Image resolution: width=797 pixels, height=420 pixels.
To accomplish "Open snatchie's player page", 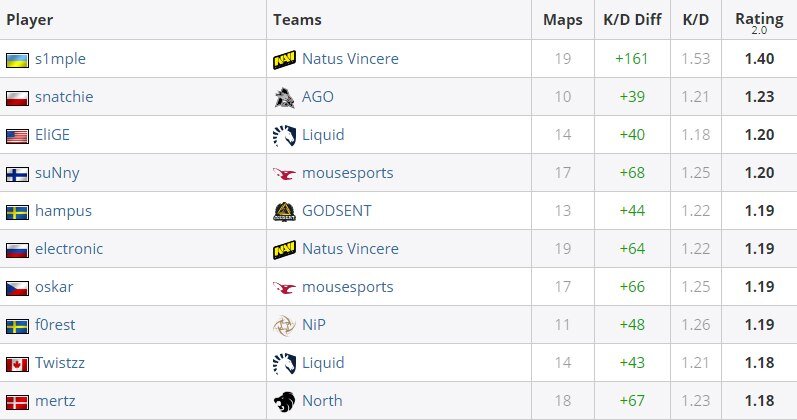I will [64, 97].
